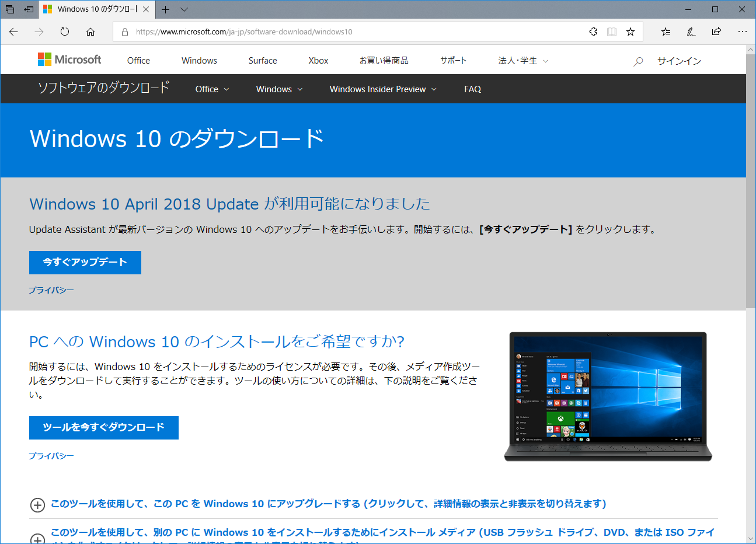
Task: Open サポート navigation item
Action: (x=454, y=61)
